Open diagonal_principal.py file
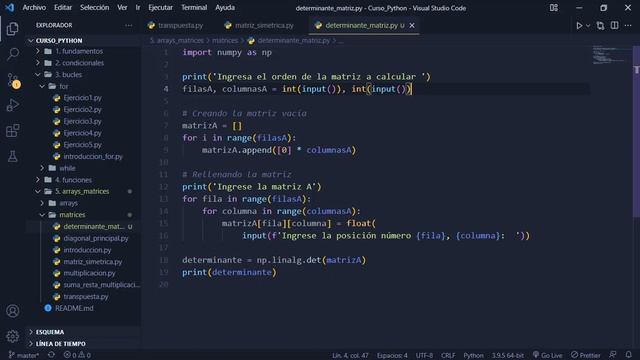This screenshot has height=360, width=640. coord(96,238)
